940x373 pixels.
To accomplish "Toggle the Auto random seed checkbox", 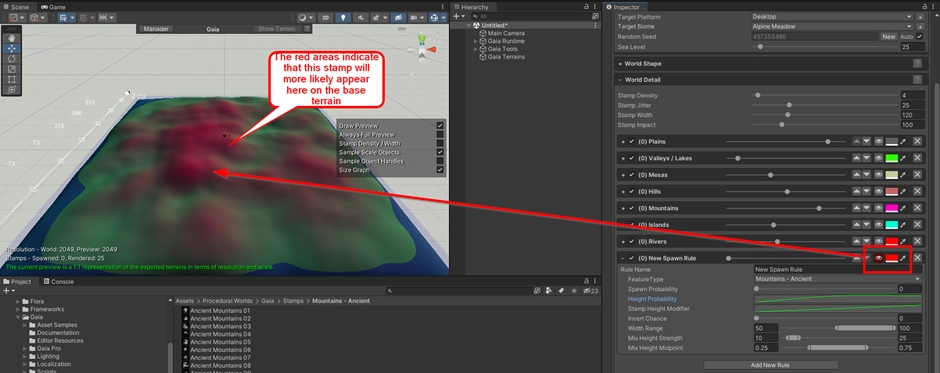I will tap(920, 37).
